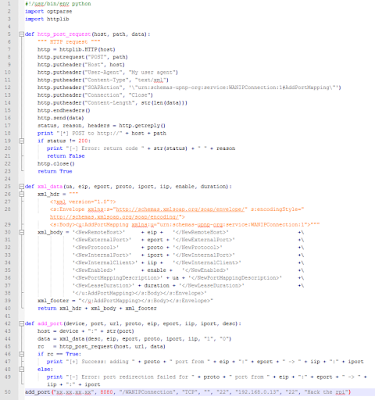Click the '<?xml version="1.0"?>' string line

(83, 202)
